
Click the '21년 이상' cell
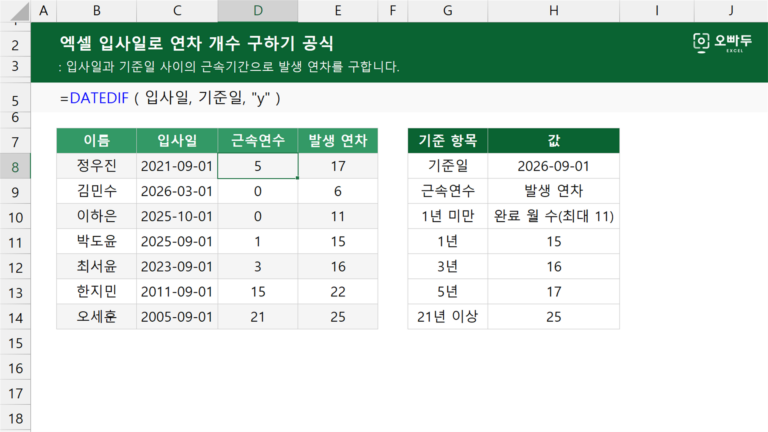448,317
